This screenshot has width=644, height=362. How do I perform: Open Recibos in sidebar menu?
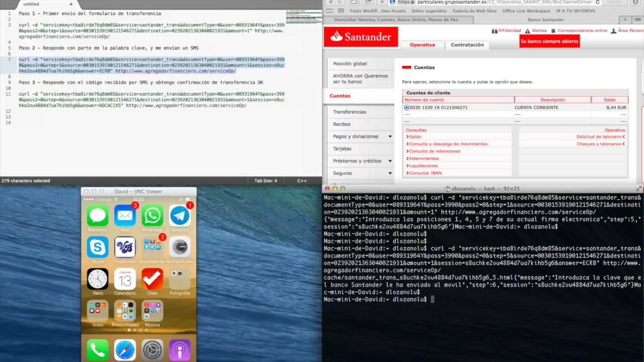pos(342,124)
